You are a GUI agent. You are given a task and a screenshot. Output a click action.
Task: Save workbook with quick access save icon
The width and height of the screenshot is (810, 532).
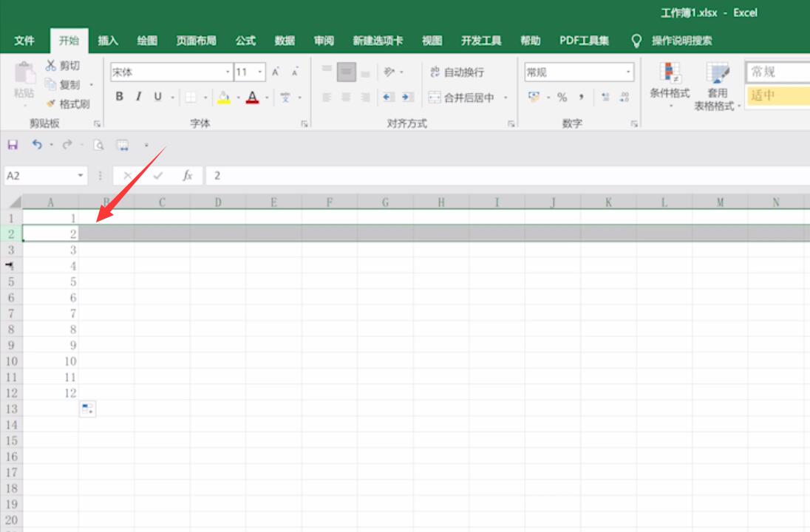pos(13,145)
